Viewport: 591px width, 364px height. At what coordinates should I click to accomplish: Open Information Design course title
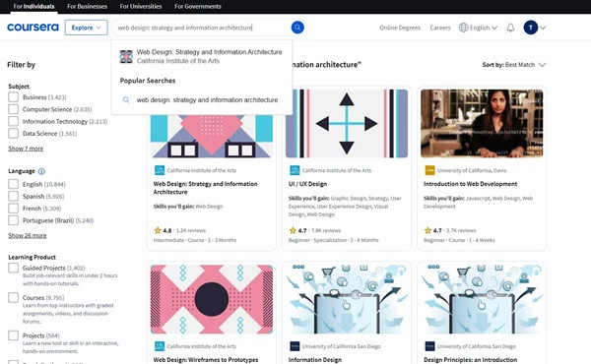[315, 360]
